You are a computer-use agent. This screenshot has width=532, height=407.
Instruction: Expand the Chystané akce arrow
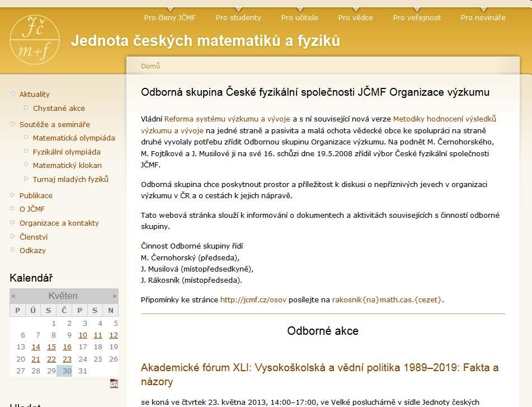click(x=26, y=107)
